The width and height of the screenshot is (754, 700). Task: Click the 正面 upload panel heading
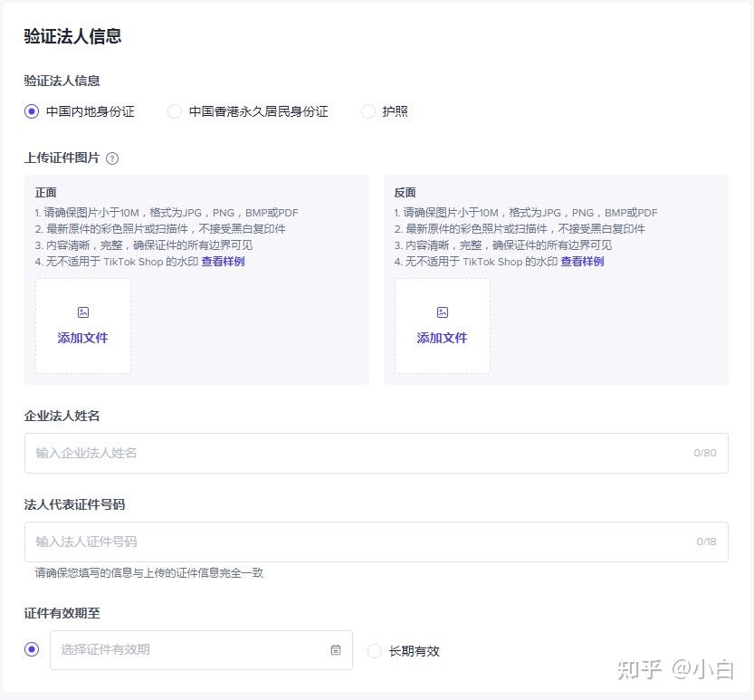45,193
